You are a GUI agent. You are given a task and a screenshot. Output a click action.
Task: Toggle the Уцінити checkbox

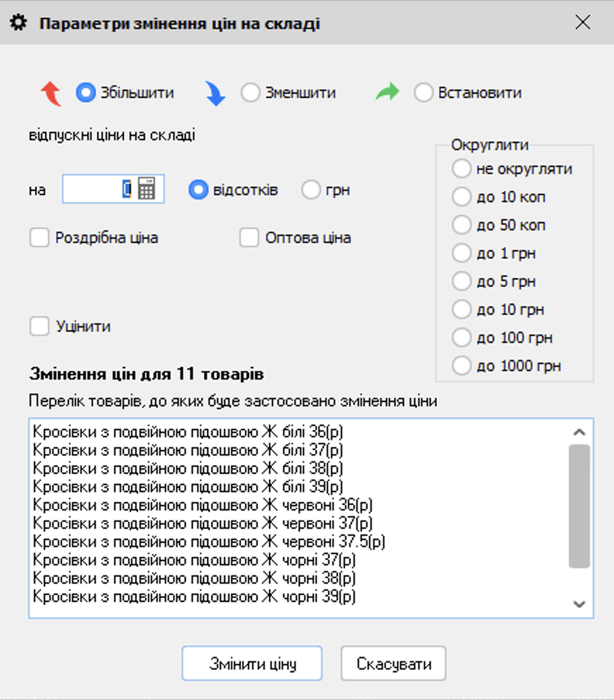(x=39, y=326)
